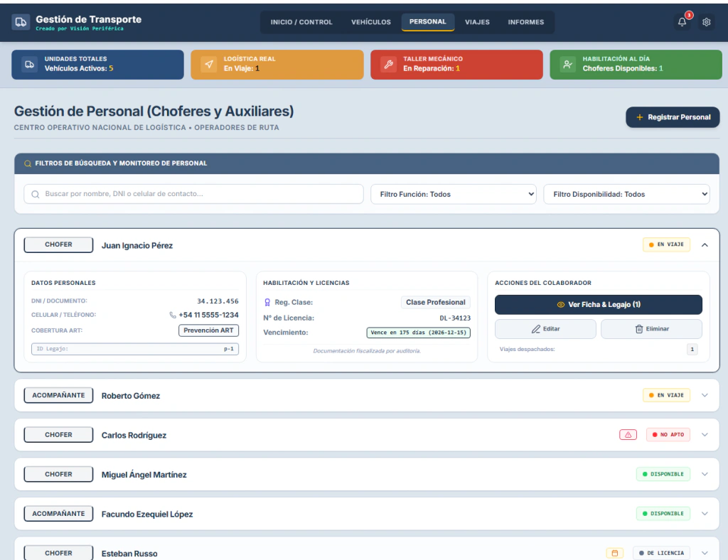Click De Licencia status badge

pos(661,553)
